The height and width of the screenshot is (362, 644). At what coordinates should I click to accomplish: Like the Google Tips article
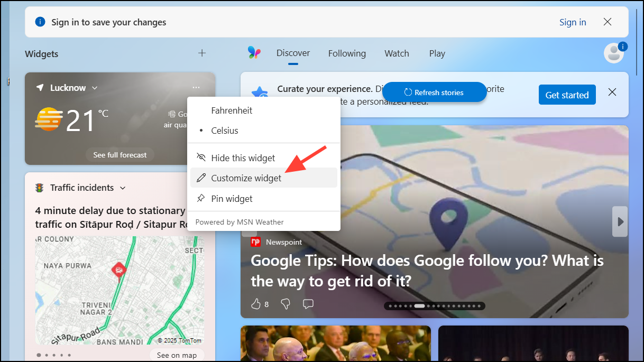click(x=256, y=304)
